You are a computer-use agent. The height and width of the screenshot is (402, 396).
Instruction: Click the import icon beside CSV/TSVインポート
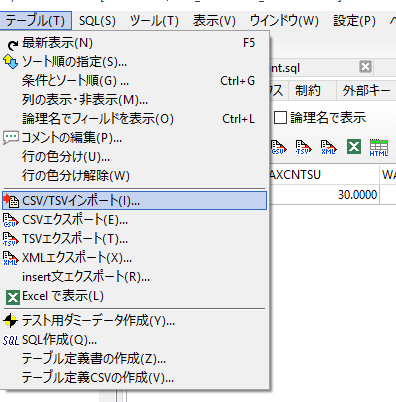pos(11,201)
